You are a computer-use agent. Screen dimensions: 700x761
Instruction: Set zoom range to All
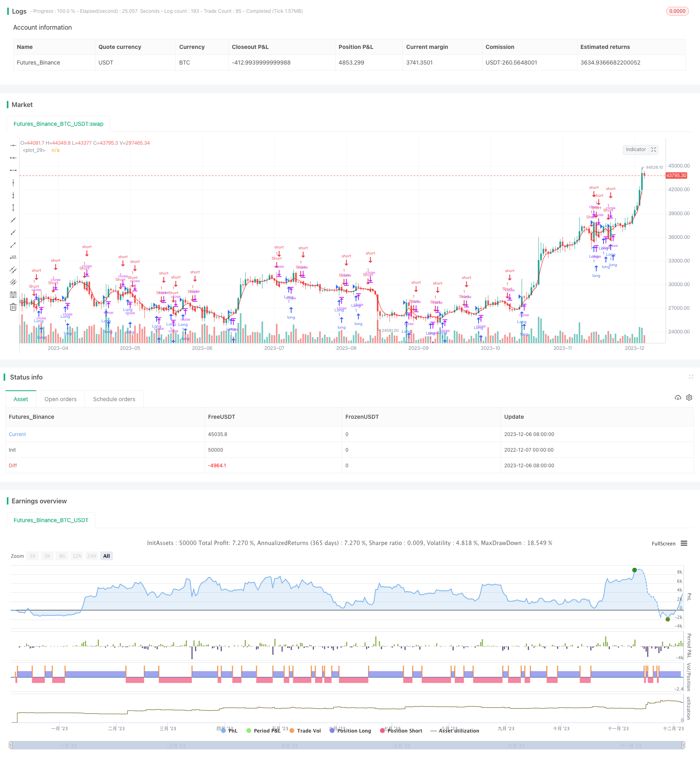[107, 556]
